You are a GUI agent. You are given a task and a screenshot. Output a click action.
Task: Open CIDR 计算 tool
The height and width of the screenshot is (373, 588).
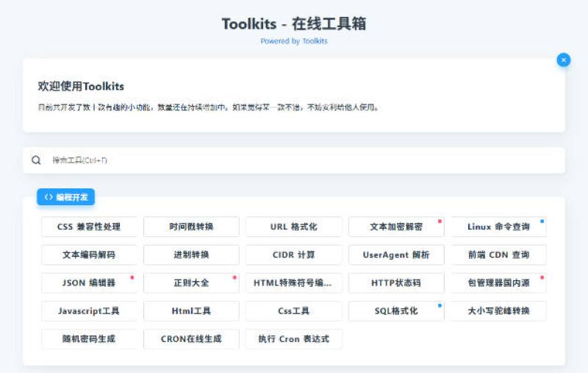pos(293,255)
